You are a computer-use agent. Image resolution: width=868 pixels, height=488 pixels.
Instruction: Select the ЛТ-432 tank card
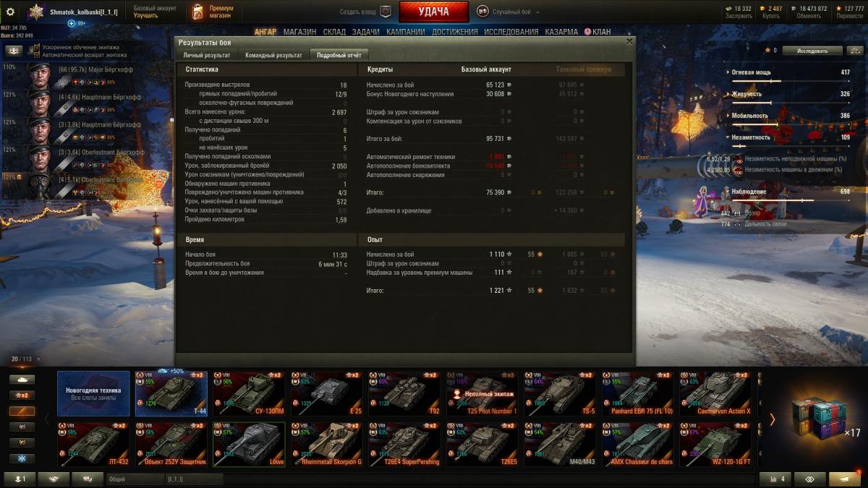tap(93, 445)
